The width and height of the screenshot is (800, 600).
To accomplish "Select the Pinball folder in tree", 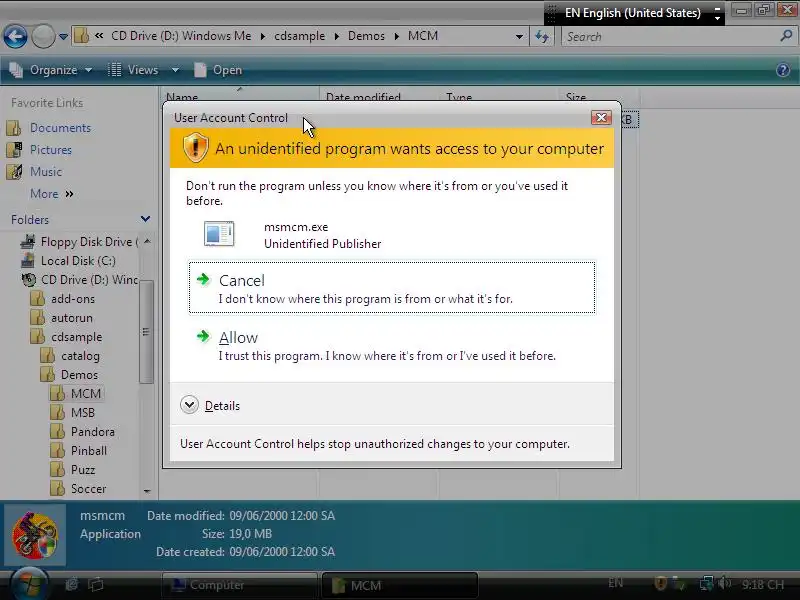I will click(89, 451).
